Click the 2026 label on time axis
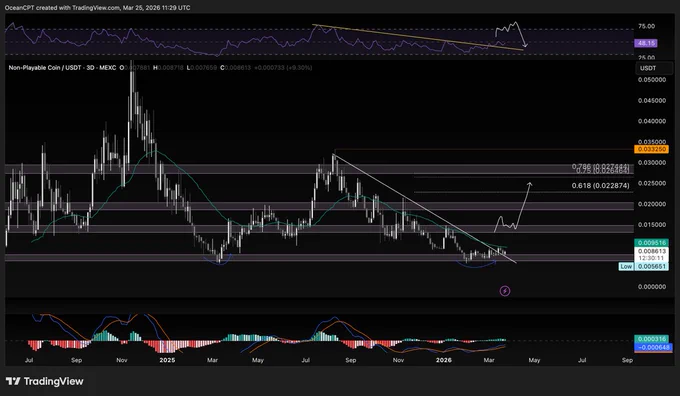This screenshot has height=396, width=680. [x=444, y=360]
